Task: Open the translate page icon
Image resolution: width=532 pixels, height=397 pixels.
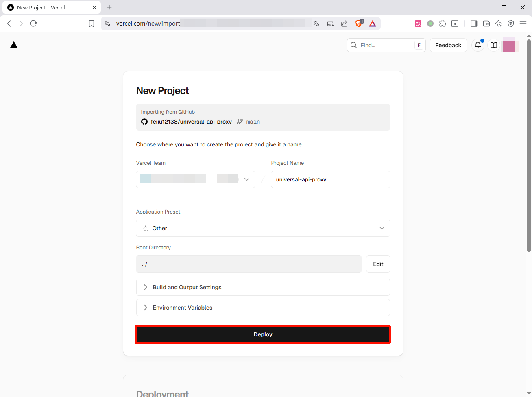Action: click(316, 24)
